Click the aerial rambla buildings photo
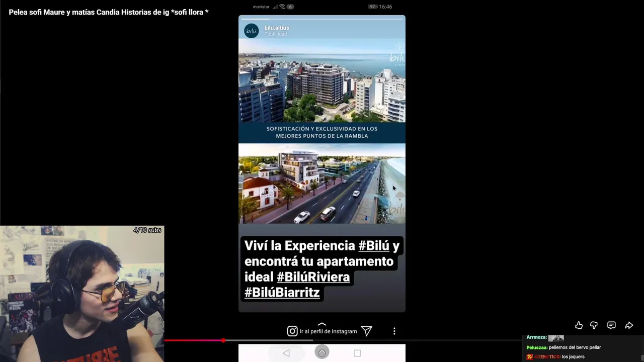Image resolution: width=644 pixels, height=362 pixels. 322,80
